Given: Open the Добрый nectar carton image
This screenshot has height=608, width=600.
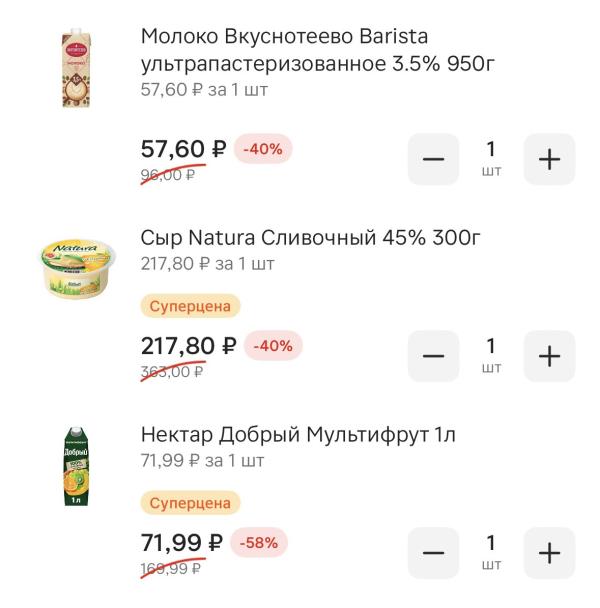Looking at the screenshot, I should [x=76, y=465].
